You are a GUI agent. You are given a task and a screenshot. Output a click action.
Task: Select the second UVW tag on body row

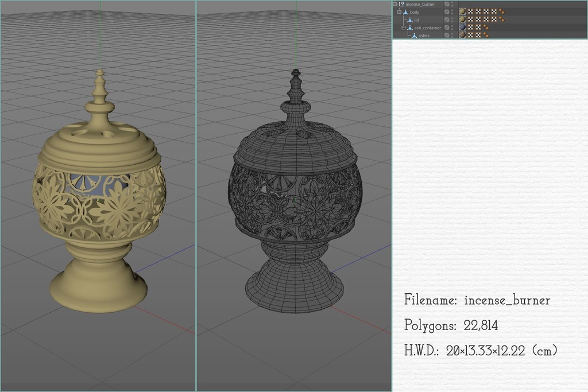478,12
